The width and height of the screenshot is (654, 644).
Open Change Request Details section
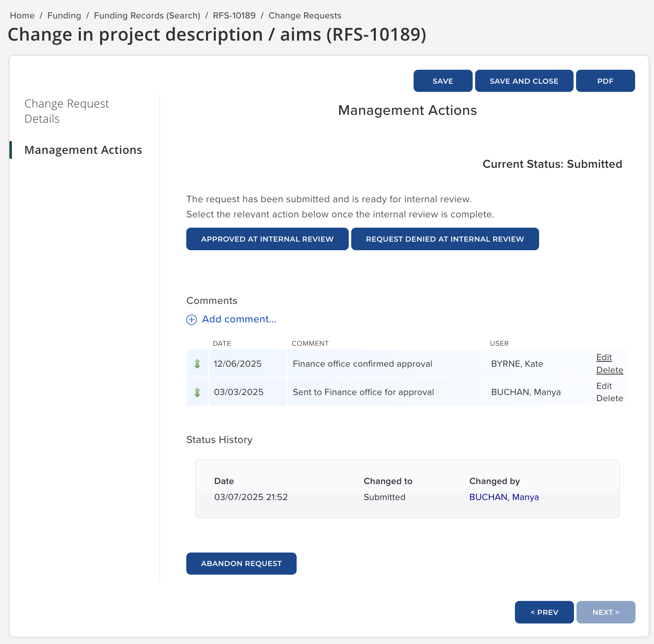[x=66, y=111]
